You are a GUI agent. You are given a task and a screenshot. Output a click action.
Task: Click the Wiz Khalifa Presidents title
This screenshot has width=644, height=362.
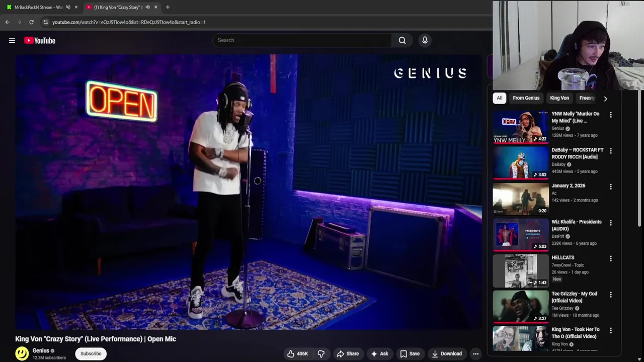pyautogui.click(x=577, y=225)
